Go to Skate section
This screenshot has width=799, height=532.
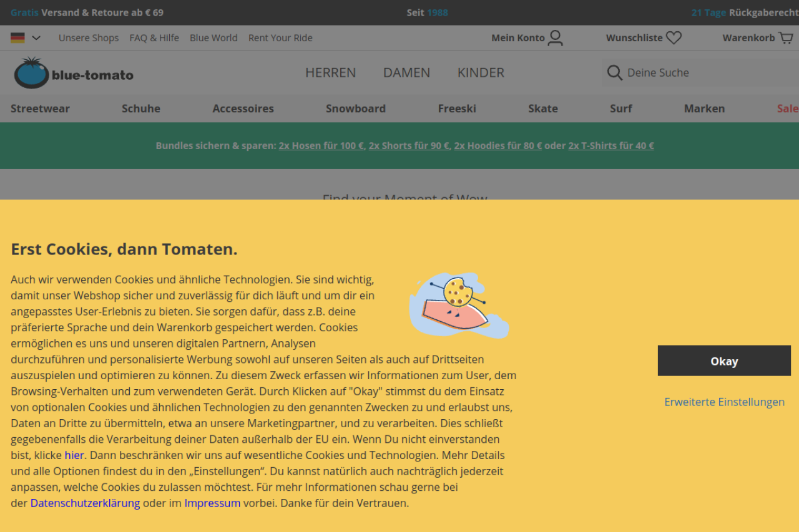pos(543,109)
